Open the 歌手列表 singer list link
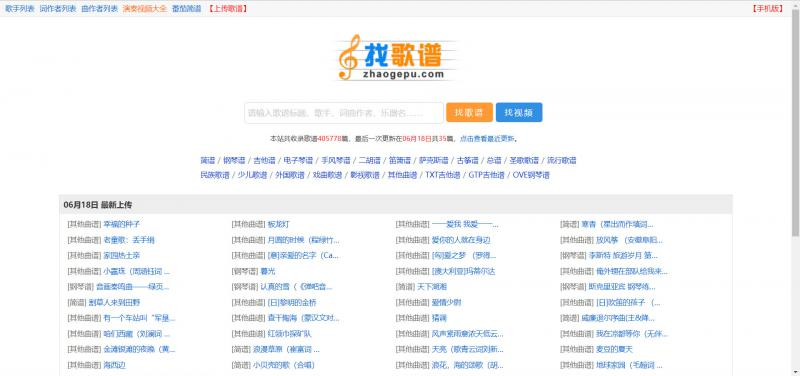Image resolution: width=800 pixels, height=376 pixels. (x=20, y=9)
